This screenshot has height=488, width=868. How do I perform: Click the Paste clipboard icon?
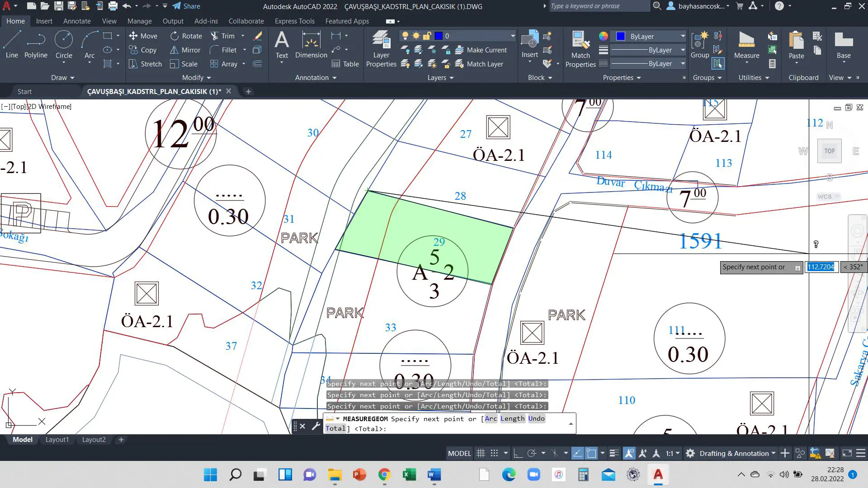796,44
